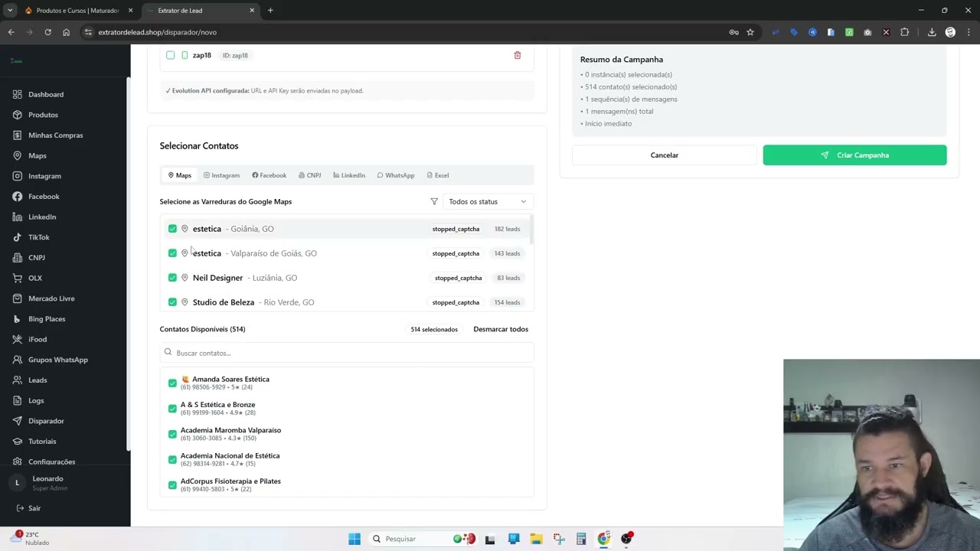Uncheck estetica Valparaíso de Goiás scan
The image size is (980, 551).
[x=172, y=253]
